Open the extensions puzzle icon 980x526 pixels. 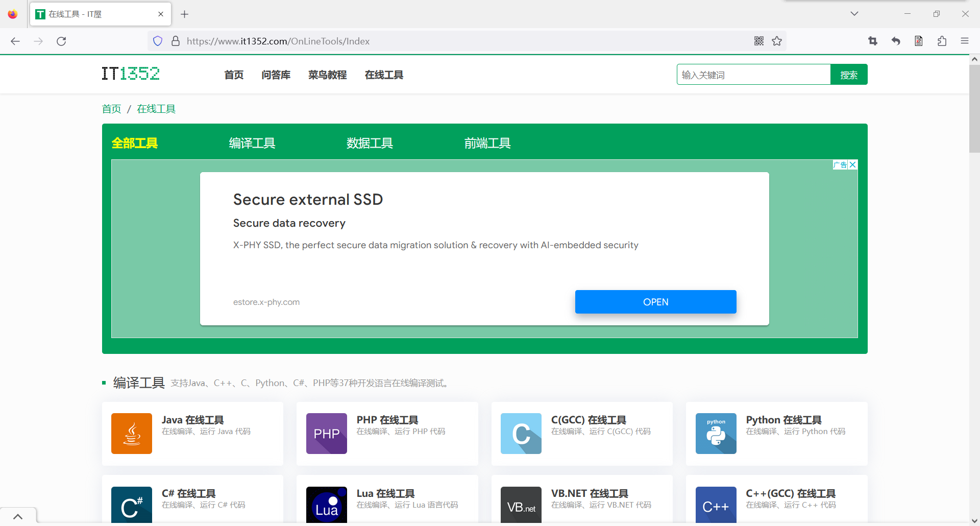pos(942,41)
